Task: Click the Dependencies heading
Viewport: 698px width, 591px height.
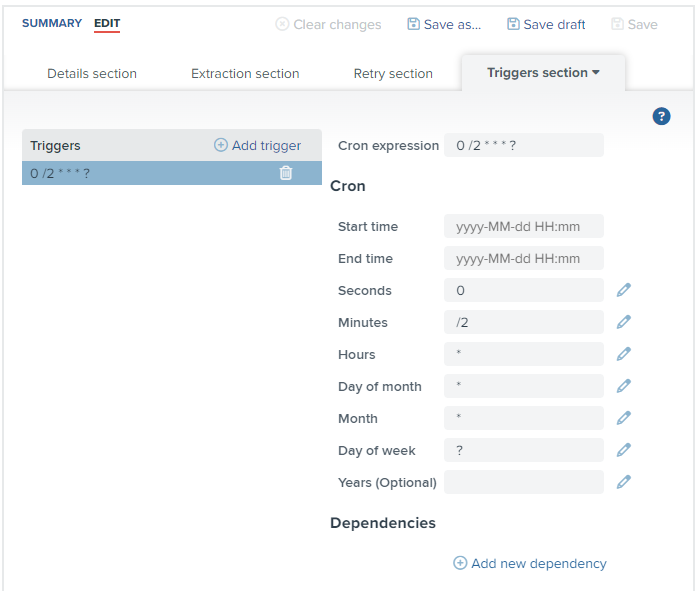Action: (383, 523)
